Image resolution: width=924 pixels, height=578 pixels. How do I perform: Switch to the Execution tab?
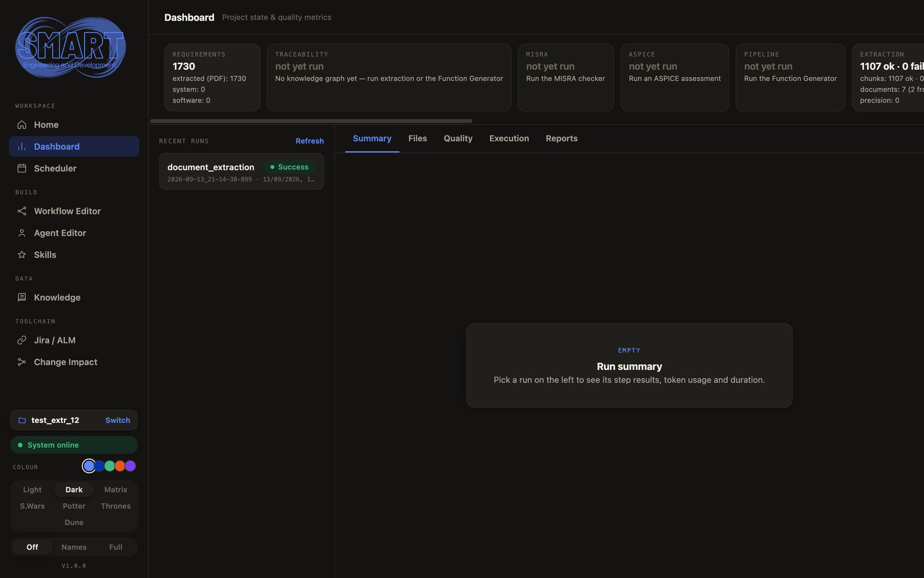(509, 139)
